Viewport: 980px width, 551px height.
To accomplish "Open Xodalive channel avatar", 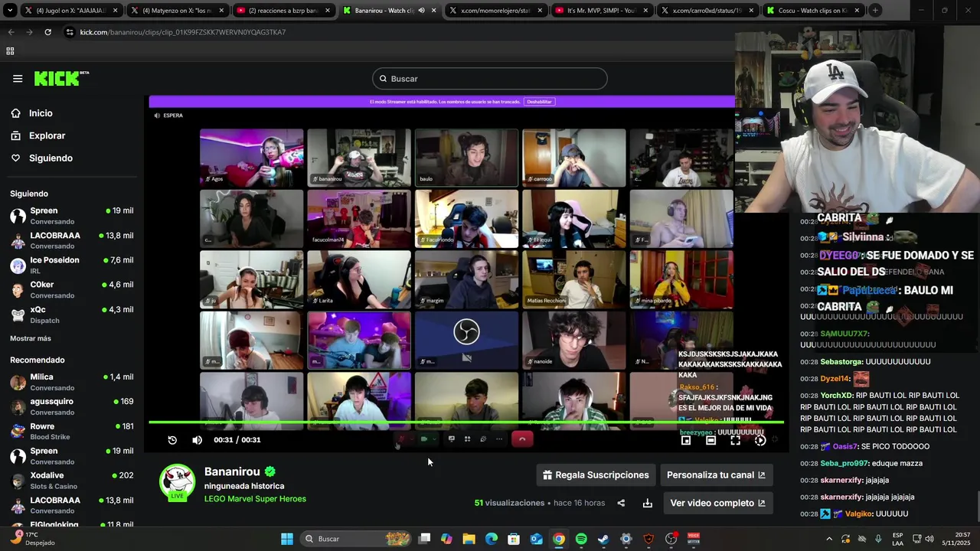I will [18, 481].
